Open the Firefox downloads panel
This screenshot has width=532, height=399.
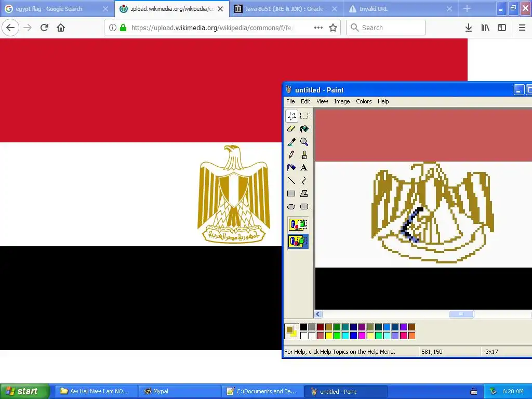pos(469,28)
